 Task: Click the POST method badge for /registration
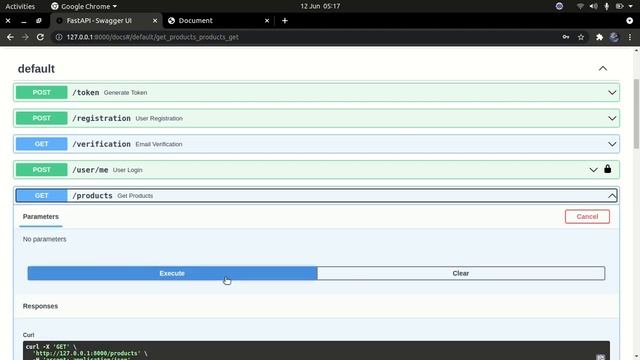tap(42, 118)
